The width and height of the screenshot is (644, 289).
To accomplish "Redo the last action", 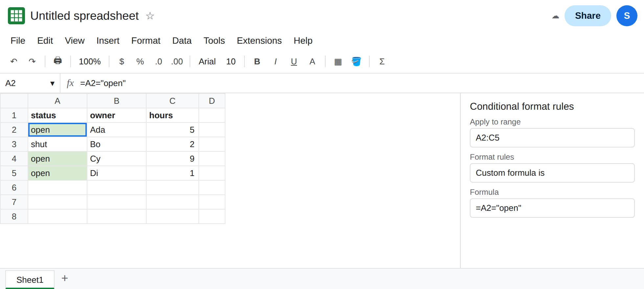I will [x=32, y=61].
